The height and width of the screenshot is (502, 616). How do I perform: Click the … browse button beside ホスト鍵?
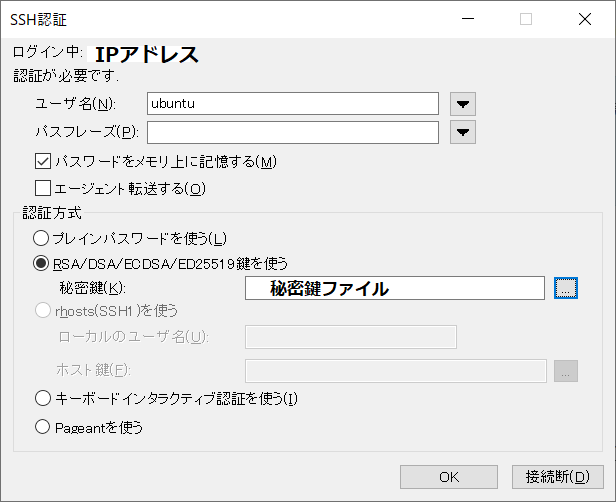565,371
